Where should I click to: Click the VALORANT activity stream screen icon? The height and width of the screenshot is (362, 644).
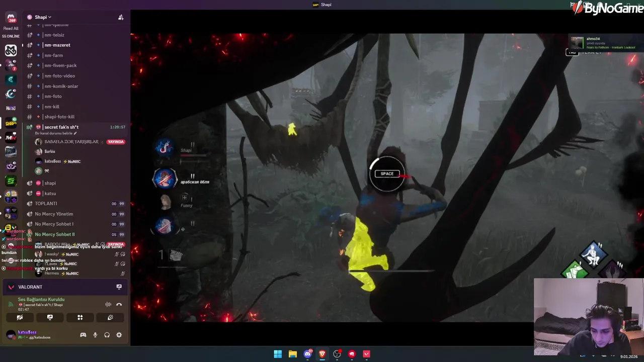coord(119,287)
